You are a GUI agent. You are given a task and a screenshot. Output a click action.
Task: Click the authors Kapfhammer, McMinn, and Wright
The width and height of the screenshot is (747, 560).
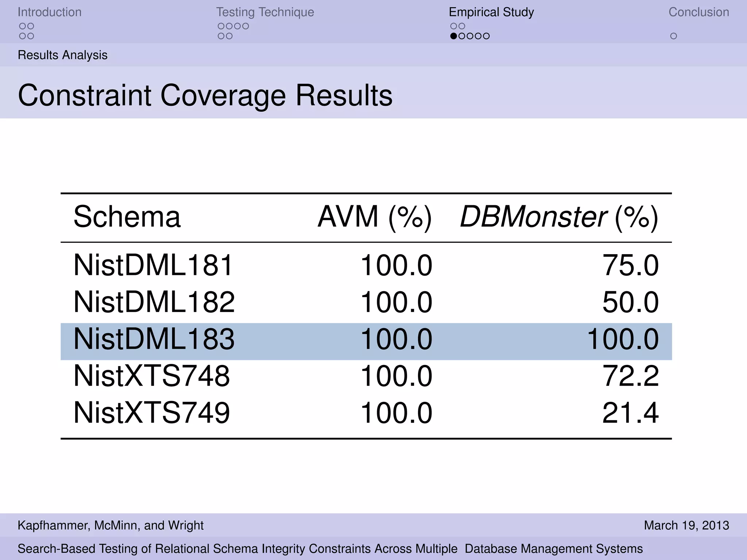point(111,525)
